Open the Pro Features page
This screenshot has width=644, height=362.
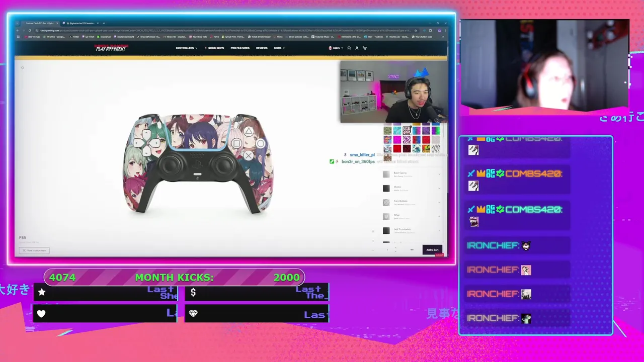click(x=240, y=48)
